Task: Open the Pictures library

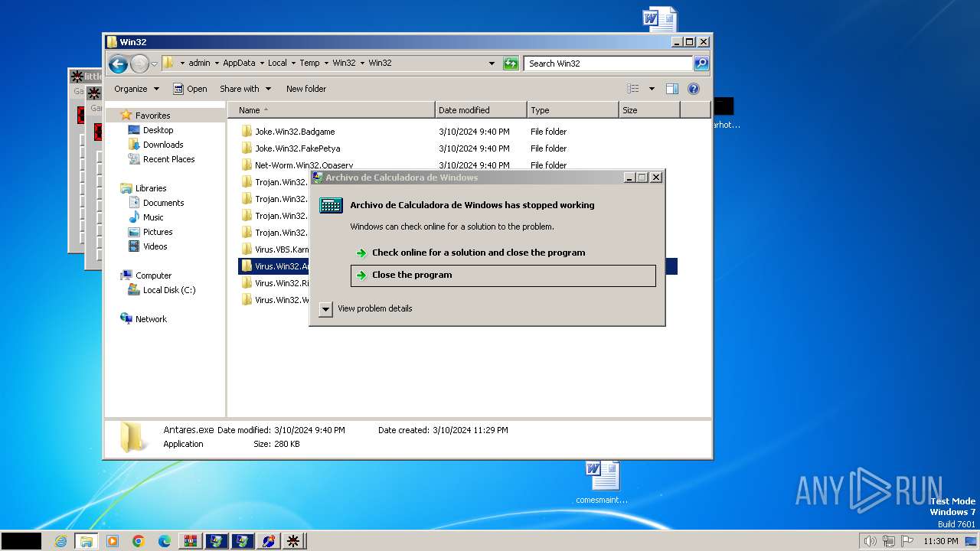Action: tap(158, 232)
